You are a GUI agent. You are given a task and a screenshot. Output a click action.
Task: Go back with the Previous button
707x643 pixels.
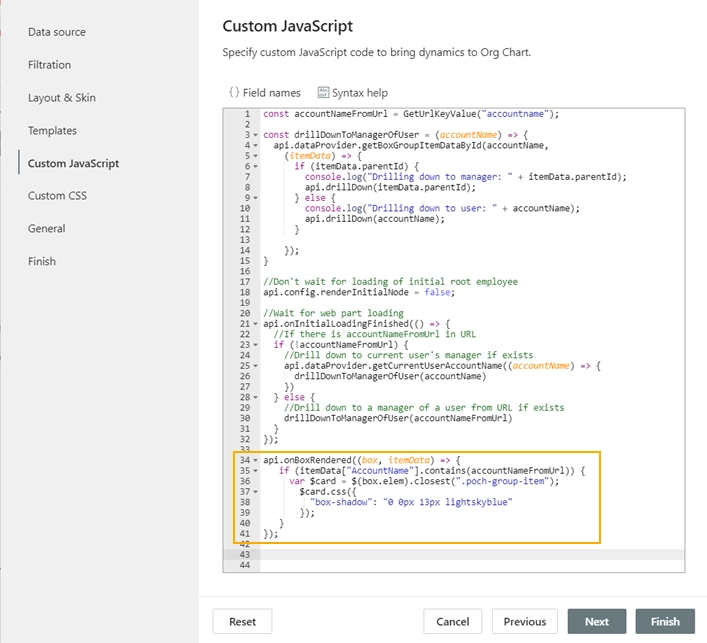pyautogui.click(x=525, y=621)
